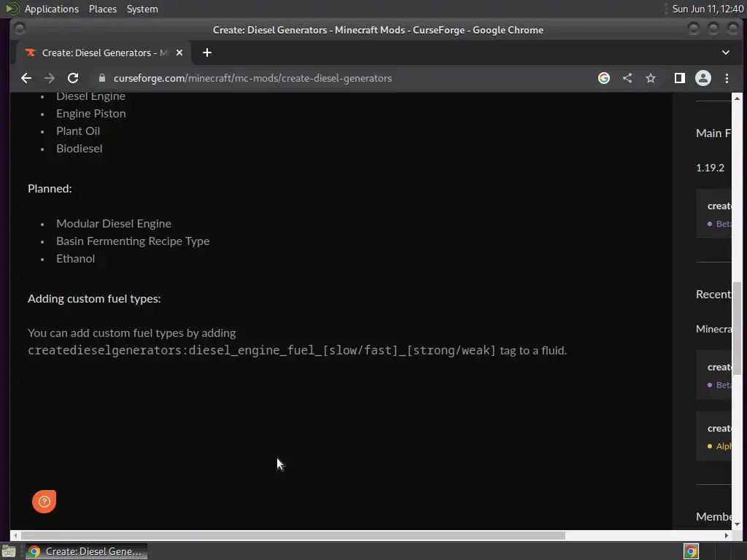Reload the CurseForge page
The width and height of the screenshot is (747, 560).
[73, 78]
